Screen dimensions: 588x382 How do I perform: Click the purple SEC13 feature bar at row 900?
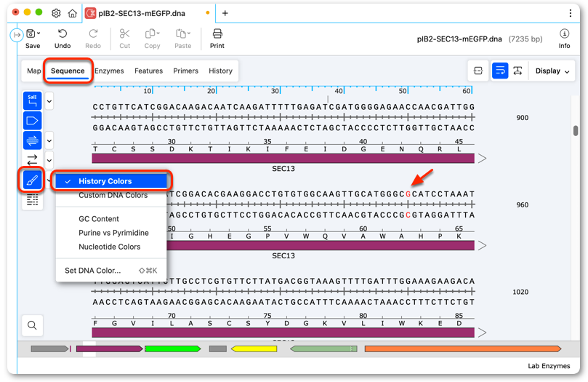283,159
